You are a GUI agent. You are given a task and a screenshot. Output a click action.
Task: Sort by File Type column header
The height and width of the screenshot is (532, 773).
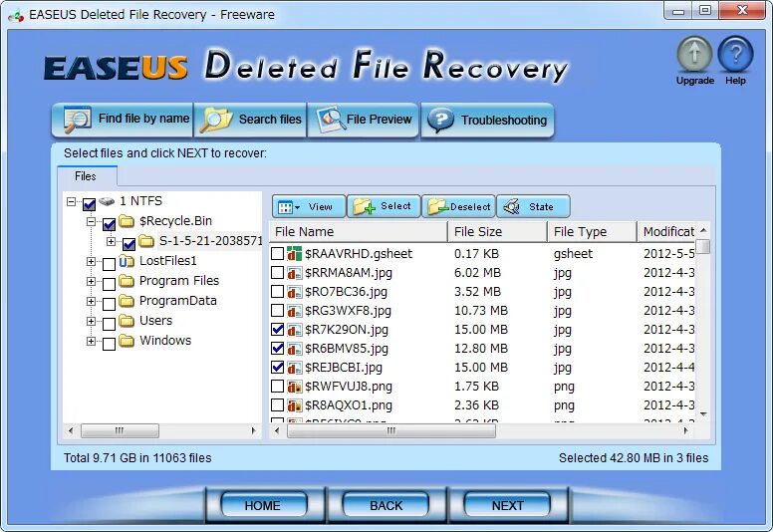coord(592,232)
